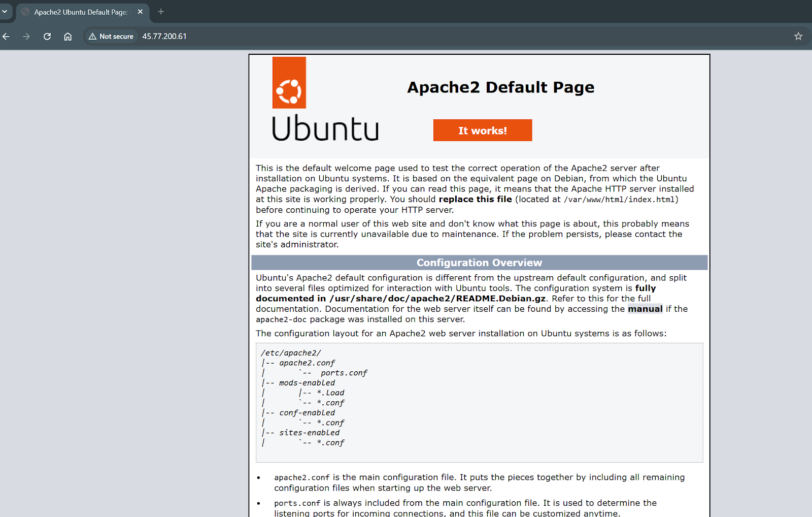Click the Apache2 Default Page heading
This screenshot has width=812, height=517.
click(x=500, y=87)
